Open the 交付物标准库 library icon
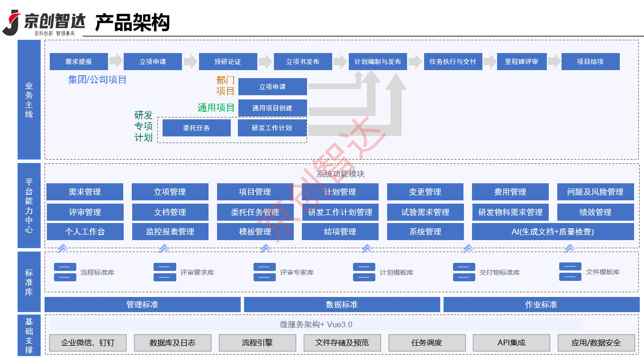Image resolution: width=644 pixels, height=359 pixels. [x=463, y=270]
